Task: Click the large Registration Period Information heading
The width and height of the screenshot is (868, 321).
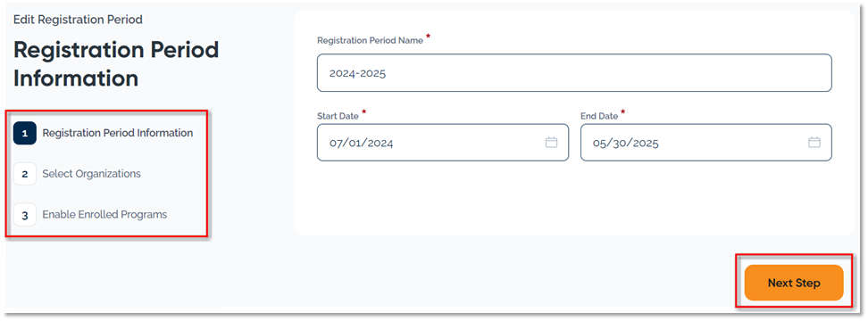Action: click(116, 64)
